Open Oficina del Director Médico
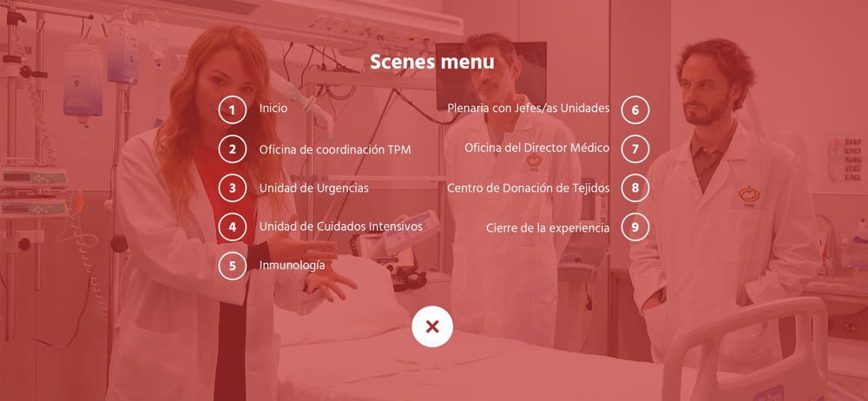This screenshot has width=868, height=401. tap(537, 148)
